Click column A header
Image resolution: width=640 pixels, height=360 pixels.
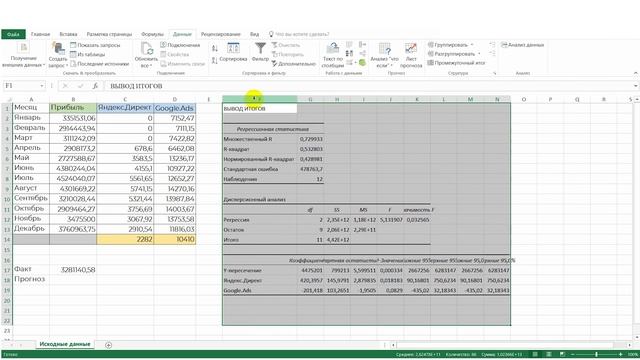(x=31, y=99)
